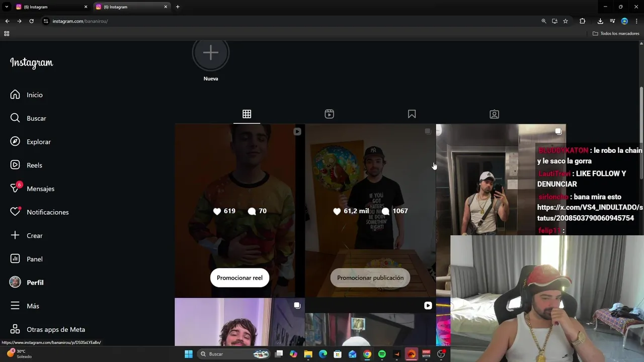Open the curly-haired man carousel post
Viewport: 644px width, 362px height.
pyautogui.click(x=239, y=322)
